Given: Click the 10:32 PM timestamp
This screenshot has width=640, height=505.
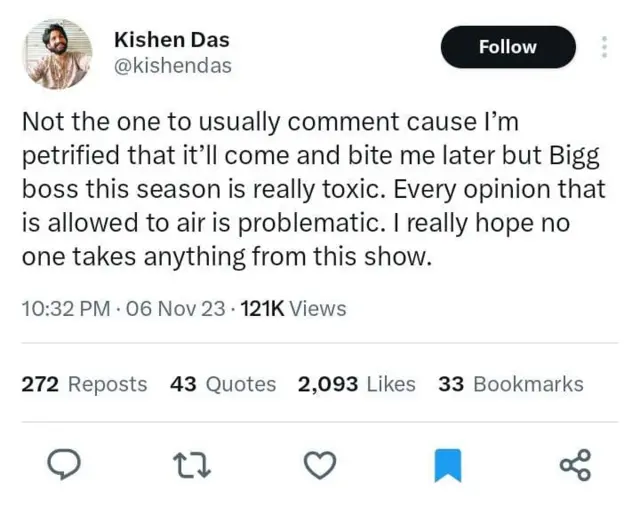Looking at the screenshot, I should [x=65, y=308].
